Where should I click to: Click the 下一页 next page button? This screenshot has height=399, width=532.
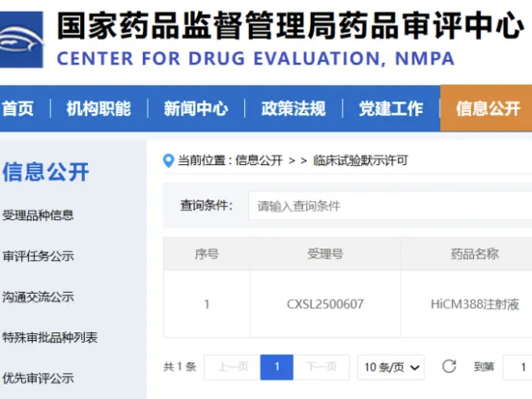(x=322, y=367)
